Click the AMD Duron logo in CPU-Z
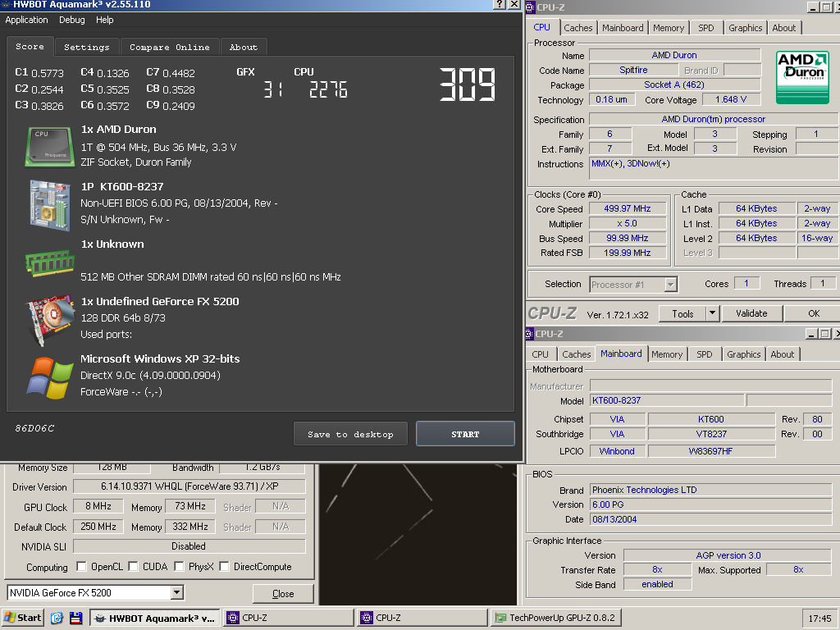840x630 pixels. coord(802,76)
